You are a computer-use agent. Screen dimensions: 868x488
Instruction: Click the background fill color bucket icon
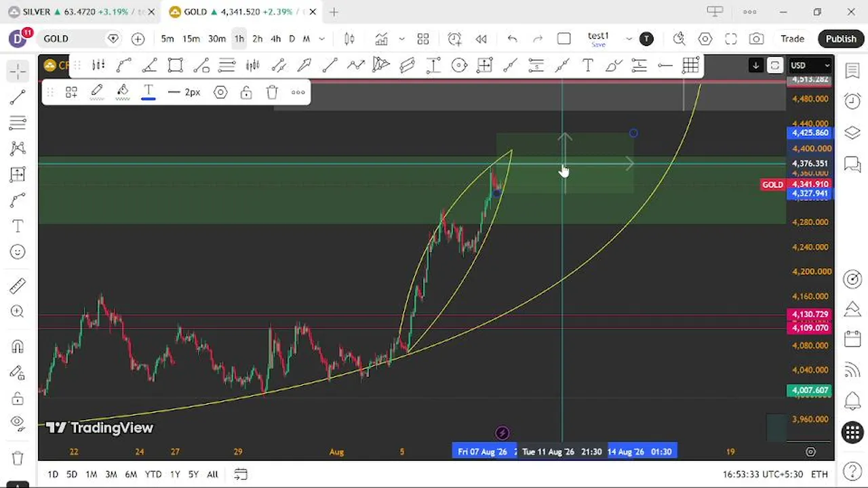pyautogui.click(x=123, y=92)
